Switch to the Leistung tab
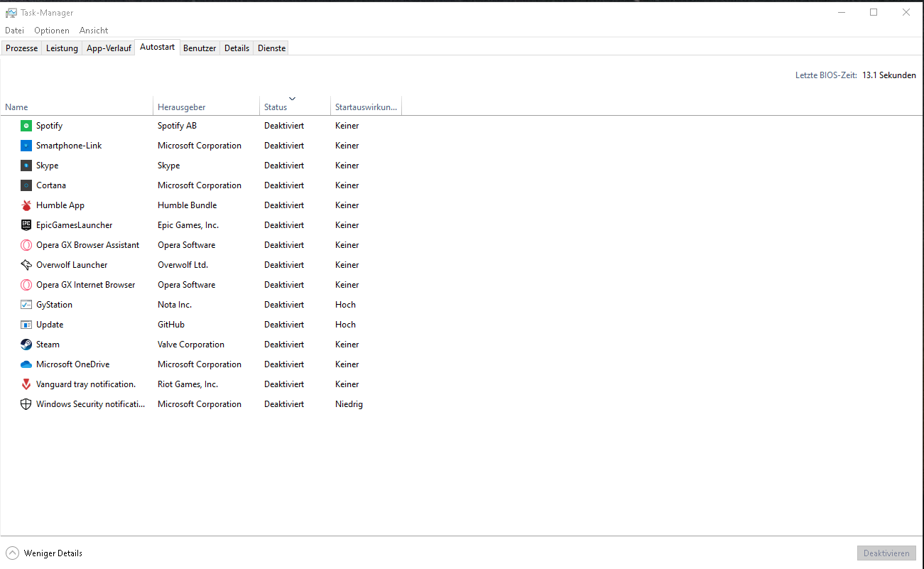The width and height of the screenshot is (924, 569). [62, 48]
